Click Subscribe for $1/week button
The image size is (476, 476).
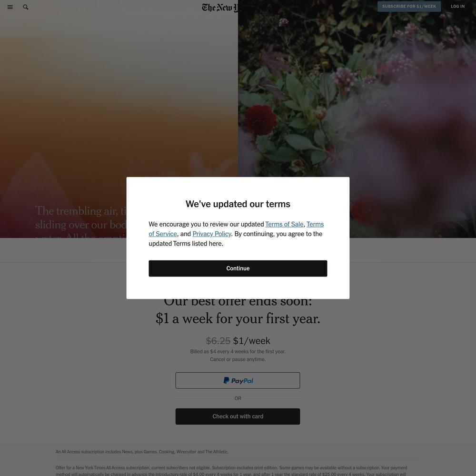point(409,6)
